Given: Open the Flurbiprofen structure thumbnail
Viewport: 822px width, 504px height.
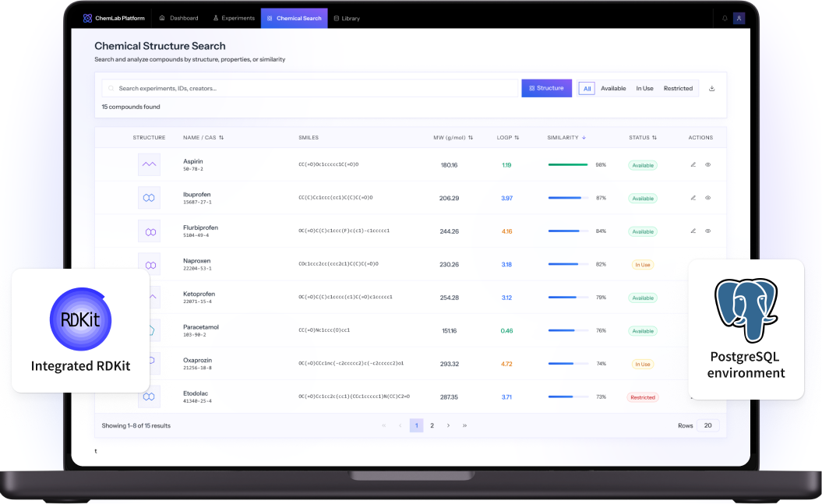Looking at the screenshot, I should (149, 231).
